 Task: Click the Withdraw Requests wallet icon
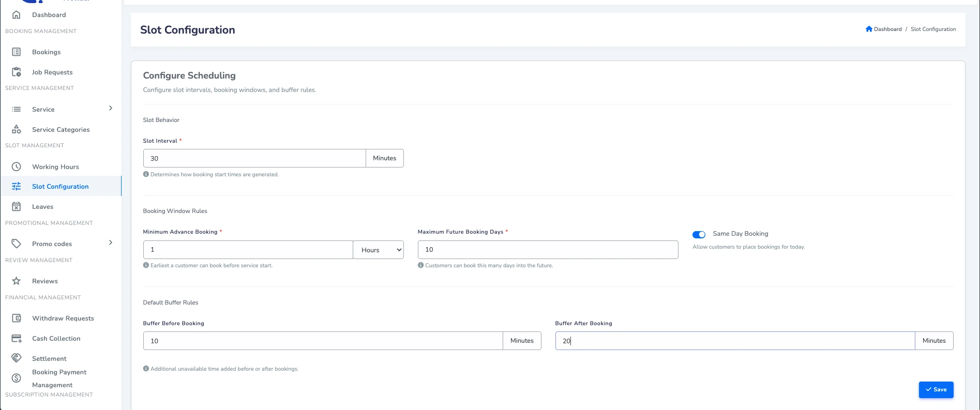(17, 318)
